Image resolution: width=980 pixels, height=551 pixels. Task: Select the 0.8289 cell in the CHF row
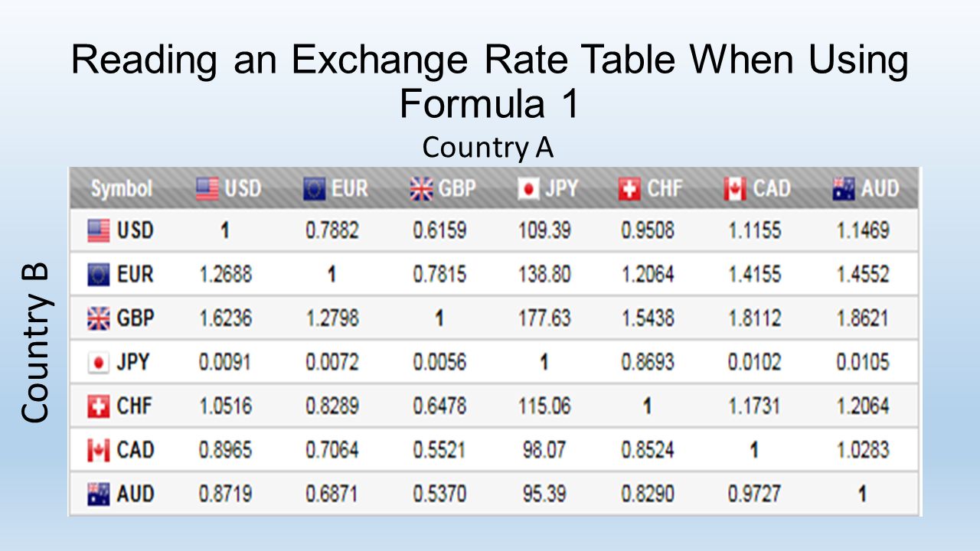pyautogui.click(x=332, y=406)
